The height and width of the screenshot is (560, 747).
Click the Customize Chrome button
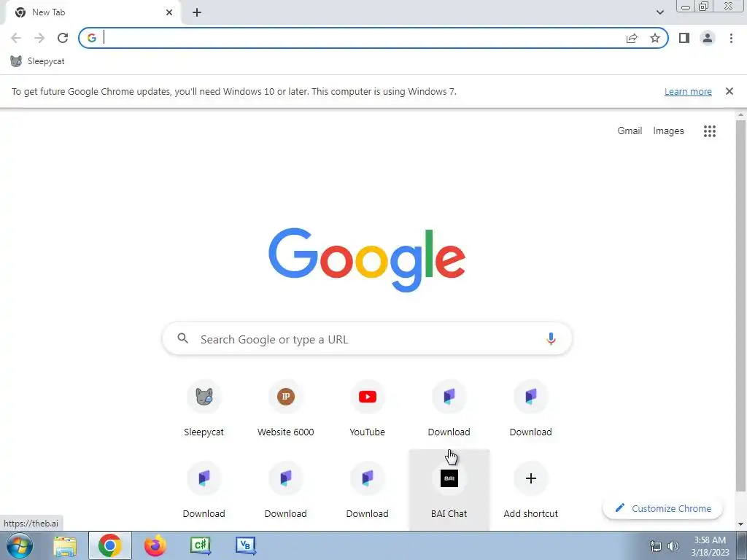point(662,508)
